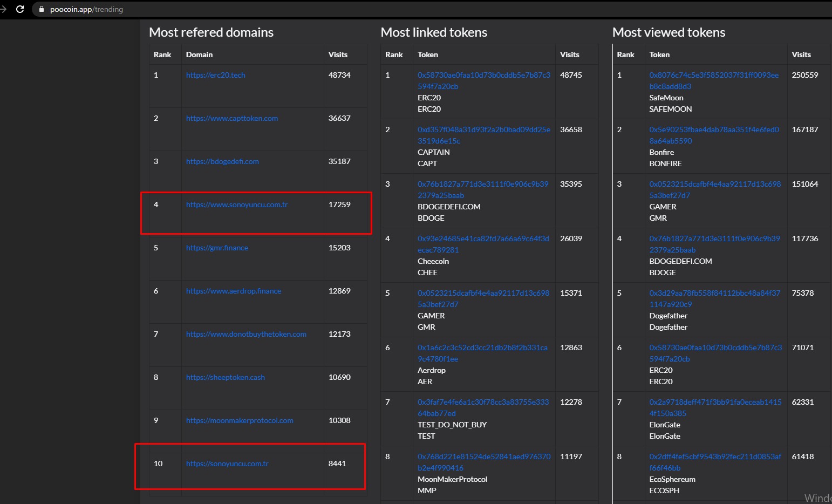
Task: Open the https://erc20.tech domain link
Action: click(216, 75)
